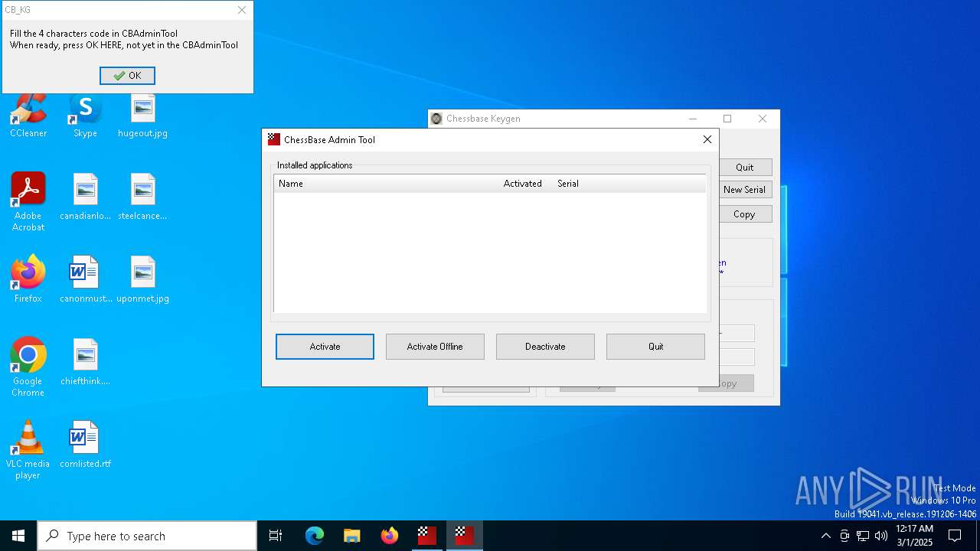Select hugeout.jpg desktop file
This screenshot has height=551, width=980.
[142, 116]
